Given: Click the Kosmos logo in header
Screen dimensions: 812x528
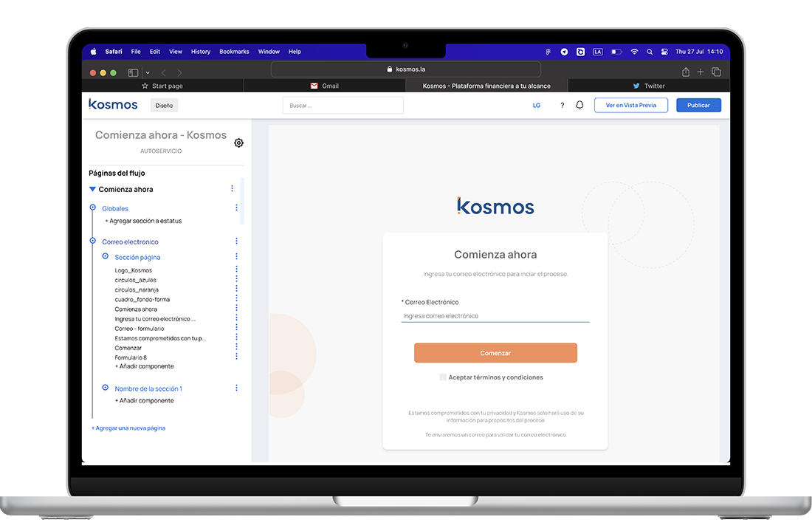Looking at the screenshot, I should click(x=113, y=105).
